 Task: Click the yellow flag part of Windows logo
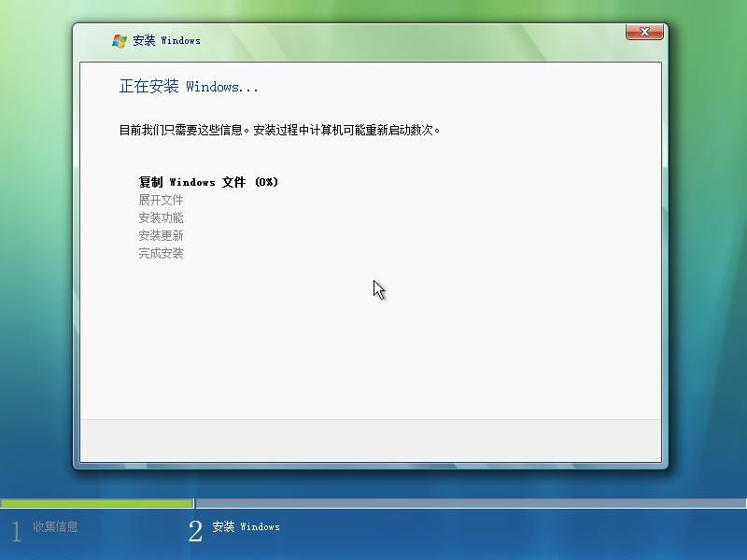pos(122,43)
